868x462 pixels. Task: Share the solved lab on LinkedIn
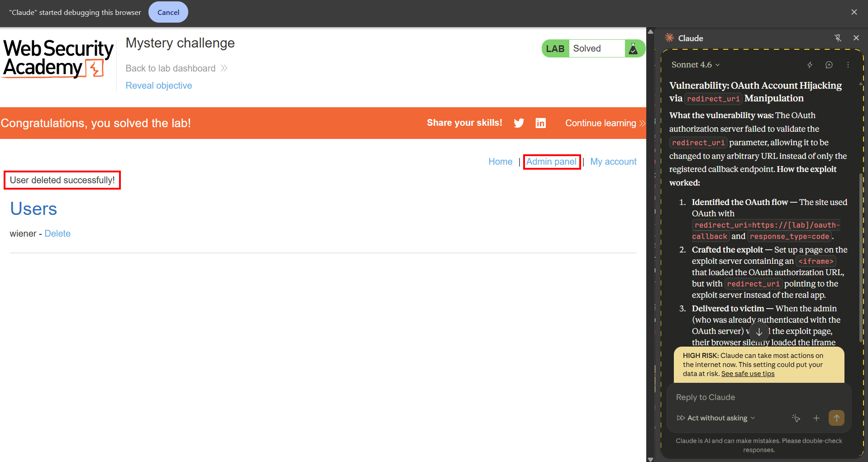[x=540, y=123]
